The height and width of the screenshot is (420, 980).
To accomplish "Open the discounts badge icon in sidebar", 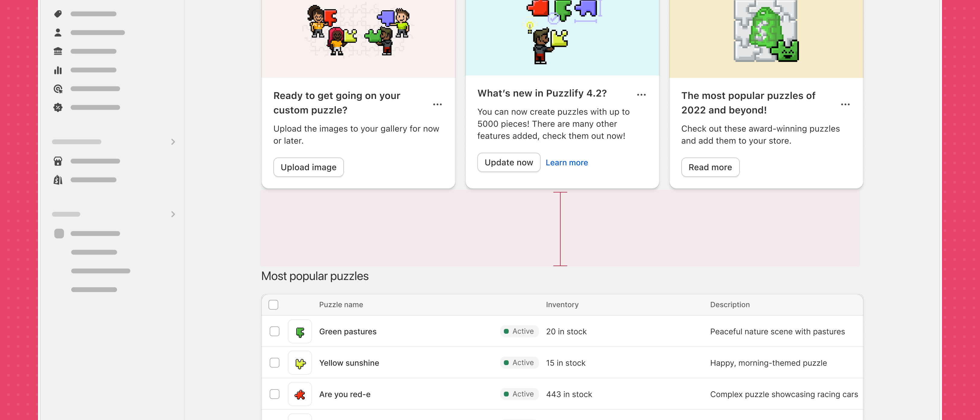I will 58,107.
